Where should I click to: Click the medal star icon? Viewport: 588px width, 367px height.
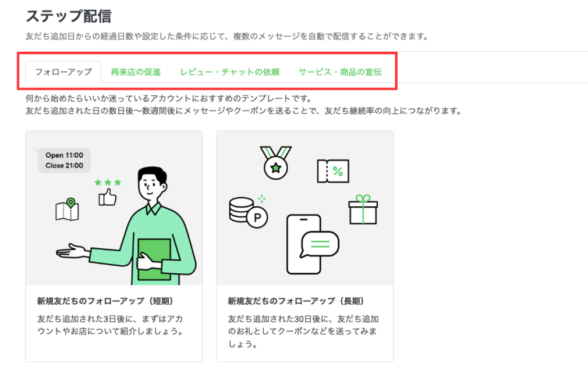tap(275, 162)
